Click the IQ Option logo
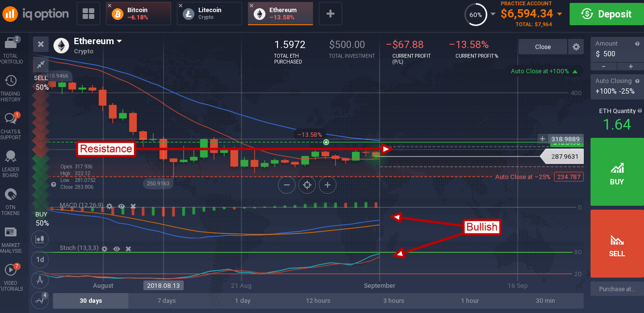This screenshot has width=644, height=313. tap(35, 14)
